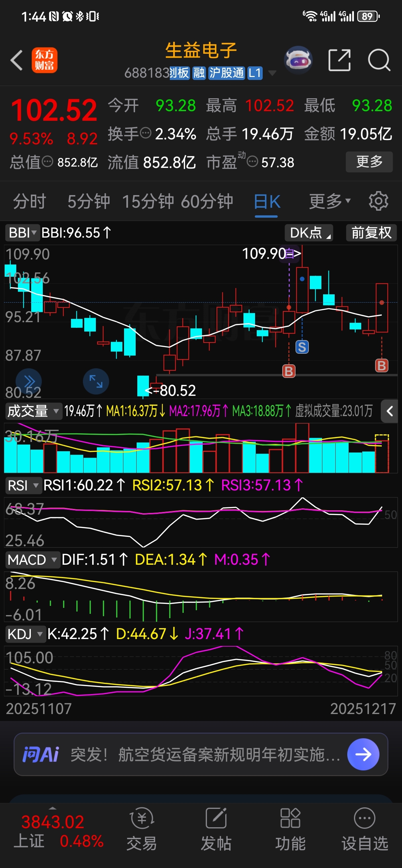Collapse volume panel with left chevron
Image resolution: width=402 pixels, height=868 pixels.
(x=389, y=411)
